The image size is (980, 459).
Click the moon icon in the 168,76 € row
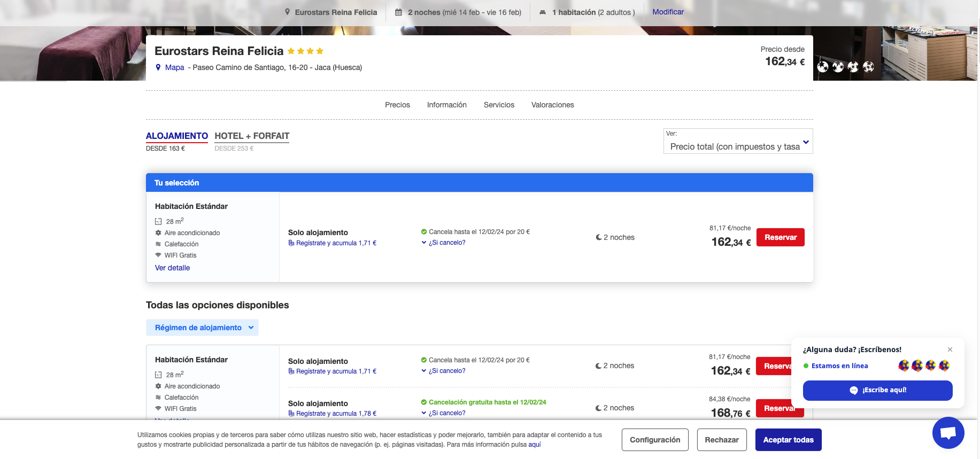pos(598,408)
